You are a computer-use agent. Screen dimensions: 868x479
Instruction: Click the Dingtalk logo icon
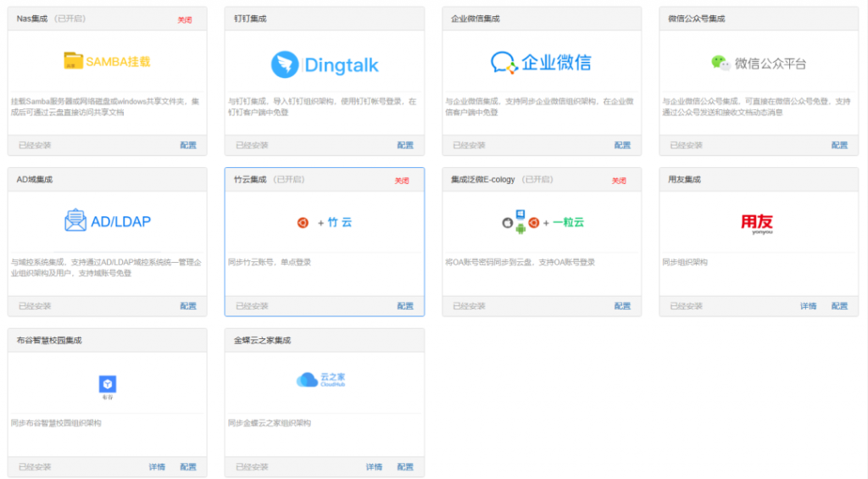[x=285, y=64]
